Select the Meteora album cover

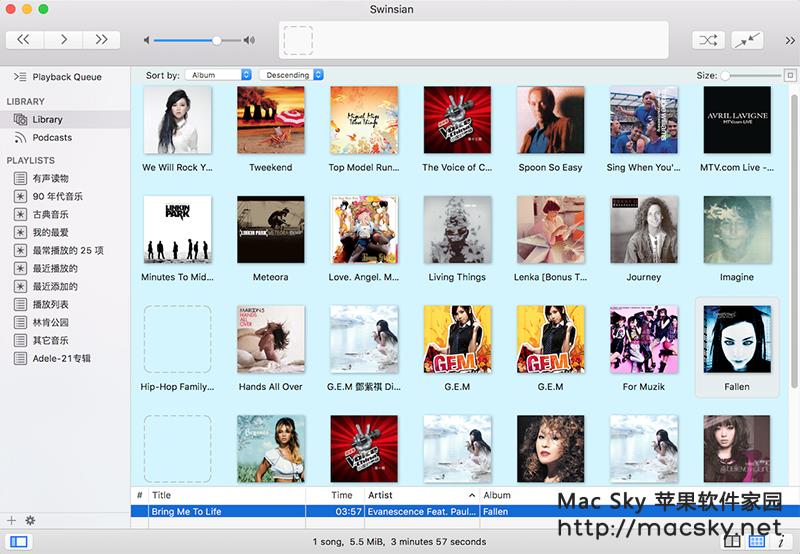pos(270,230)
